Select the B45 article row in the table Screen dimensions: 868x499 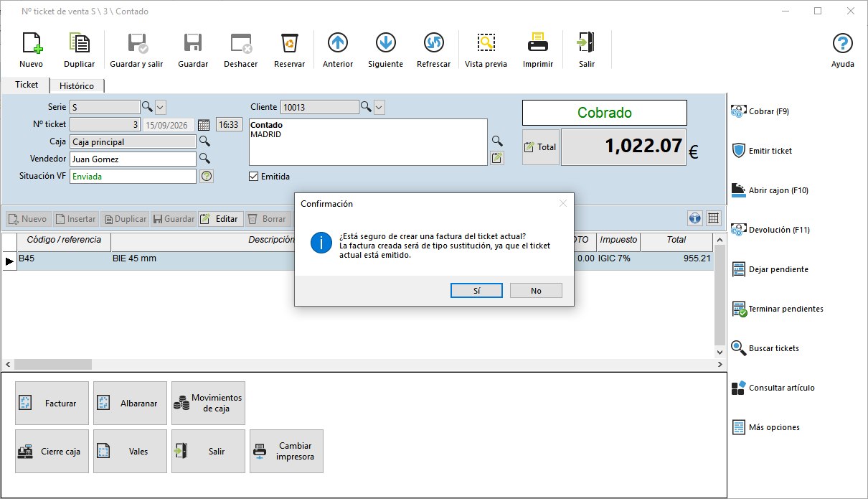click(x=359, y=261)
